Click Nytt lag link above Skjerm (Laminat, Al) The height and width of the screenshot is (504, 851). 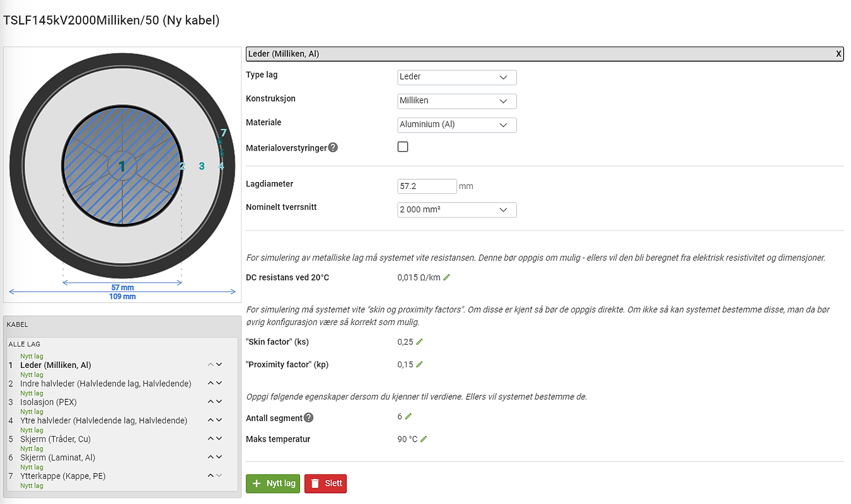32,449
